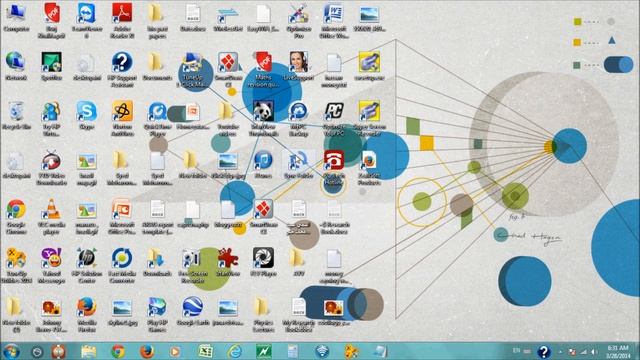Launch the HP Support Assistant shortcut
Screen dimensions: 640x360
coord(122,69)
